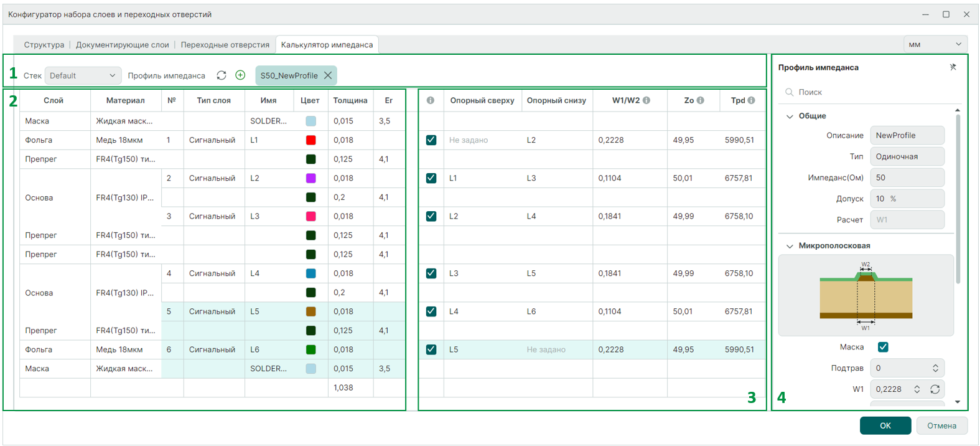Screen dimensions: 980x446
Task: Click the info icon next to W1/W2
Action: pos(646,100)
